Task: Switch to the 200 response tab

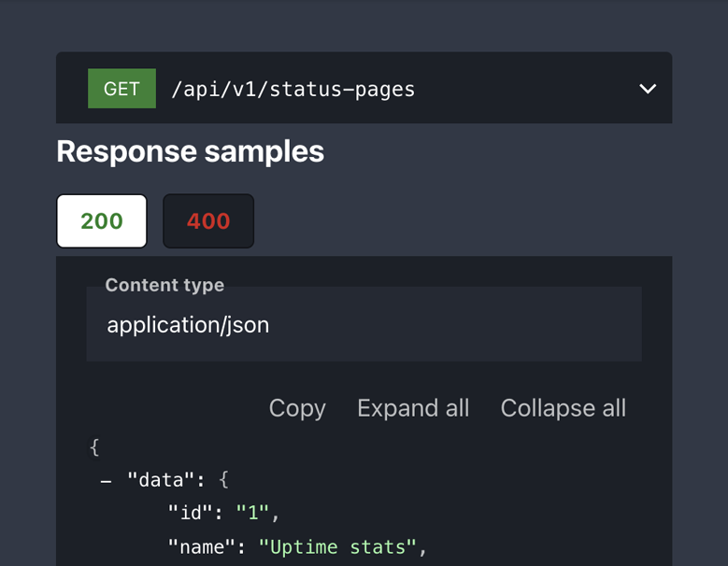Action: pyautogui.click(x=102, y=221)
